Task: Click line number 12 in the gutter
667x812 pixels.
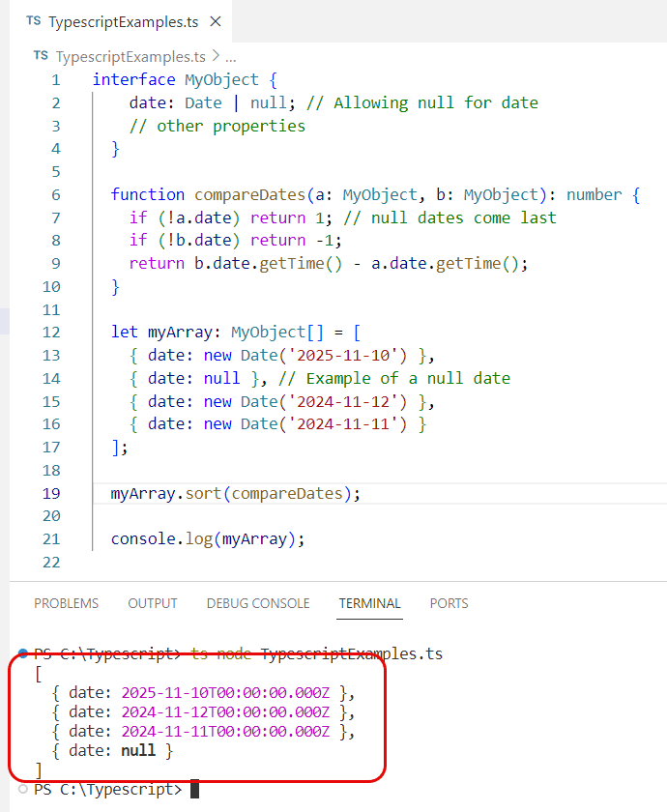Action: pyautogui.click(x=51, y=333)
